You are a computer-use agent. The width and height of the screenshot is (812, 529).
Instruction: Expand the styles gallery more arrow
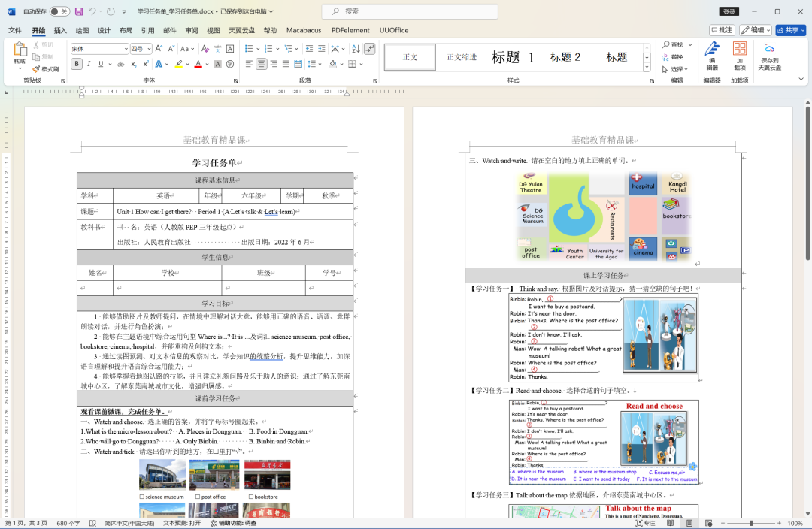tap(647, 68)
